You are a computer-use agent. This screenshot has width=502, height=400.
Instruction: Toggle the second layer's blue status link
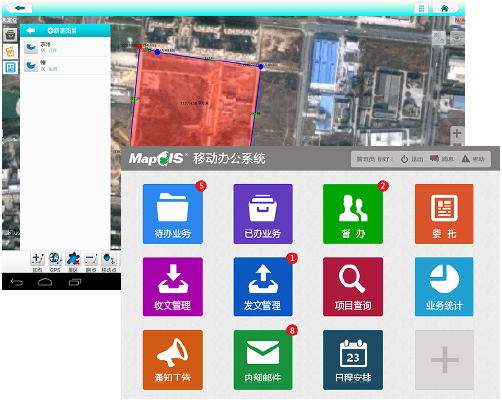click(x=53, y=69)
